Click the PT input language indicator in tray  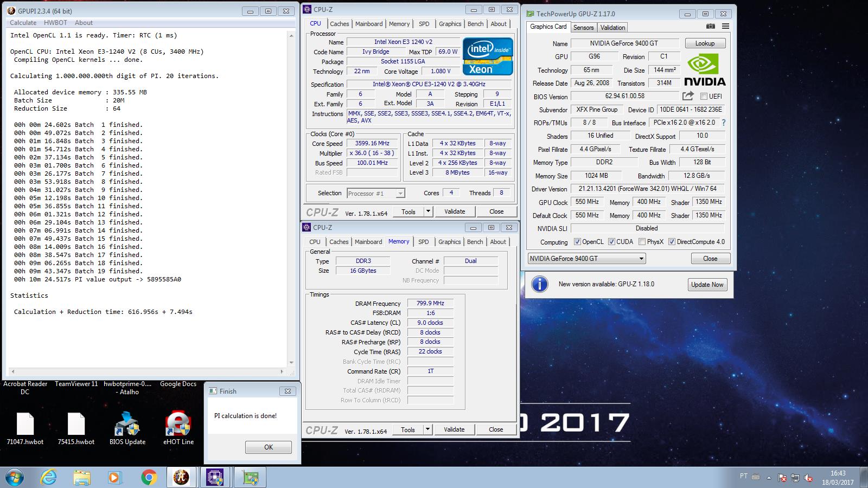coord(743,476)
